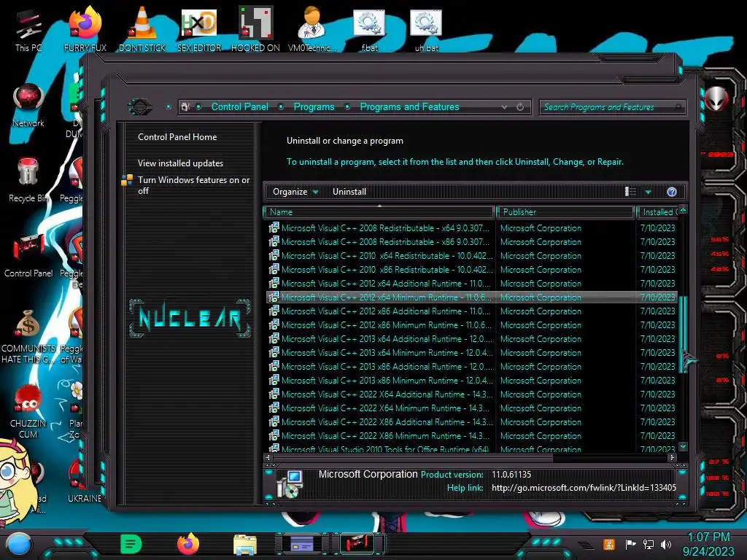This screenshot has height=560, width=747.
Task: Open Turn Windows features on or off
Action: click(193, 185)
